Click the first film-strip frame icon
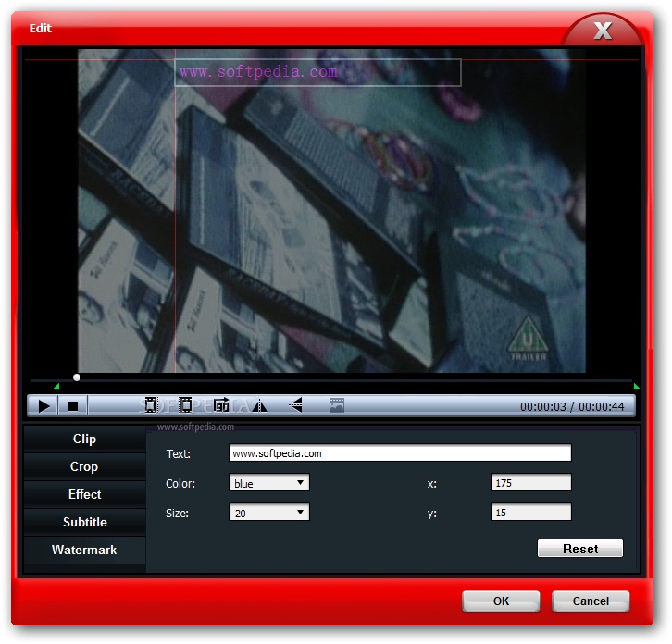 pyautogui.click(x=151, y=405)
